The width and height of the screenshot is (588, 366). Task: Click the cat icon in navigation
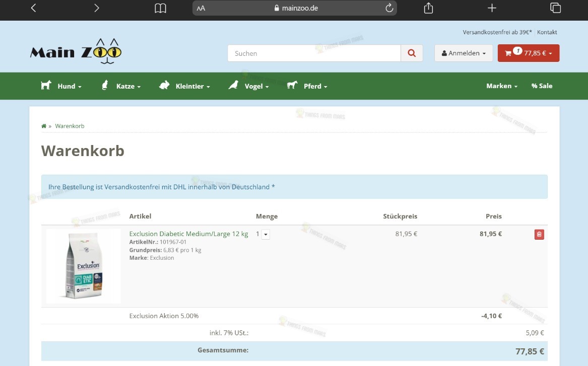point(105,85)
